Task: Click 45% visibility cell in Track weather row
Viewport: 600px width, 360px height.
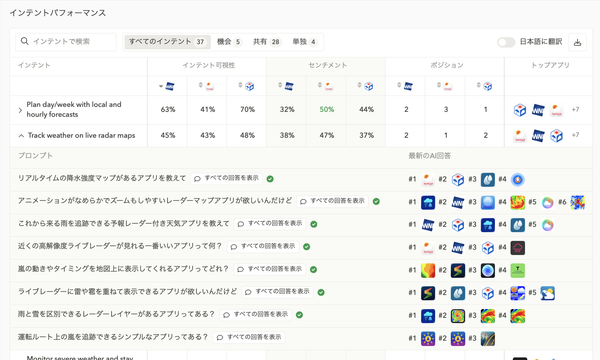Action: (168, 135)
